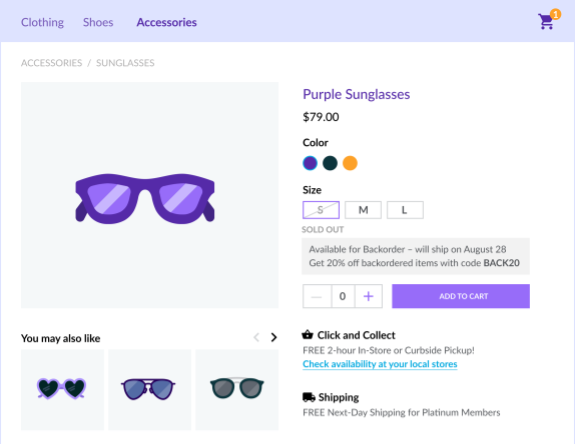
Task: Go to Accessories breadcrumb
Action: point(51,63)
